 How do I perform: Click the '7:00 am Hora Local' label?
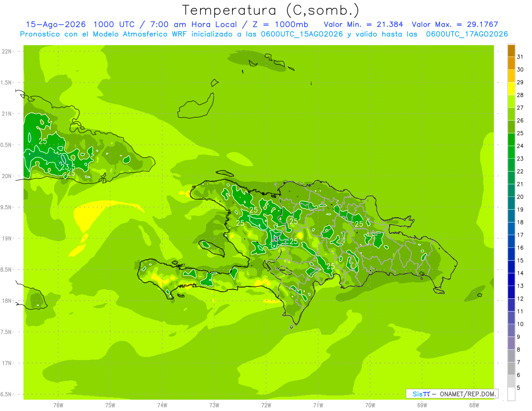tap(194, 24)
